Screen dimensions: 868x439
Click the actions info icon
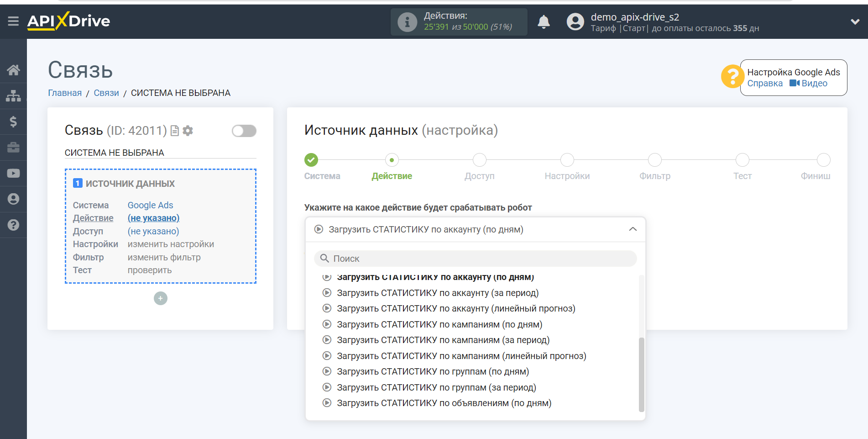point(407,22)
